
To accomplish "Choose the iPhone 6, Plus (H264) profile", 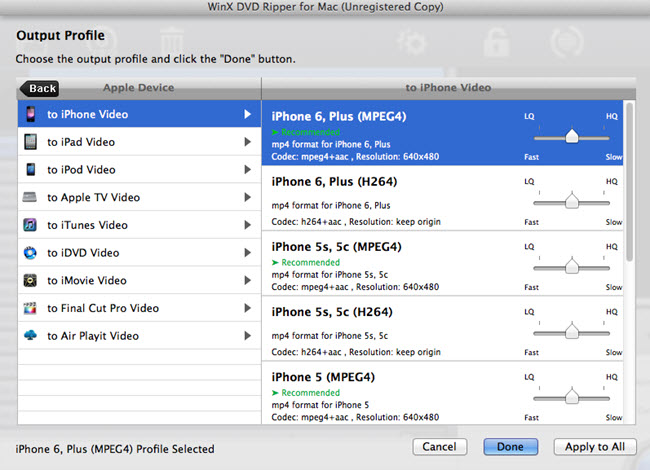I will 442,198.
